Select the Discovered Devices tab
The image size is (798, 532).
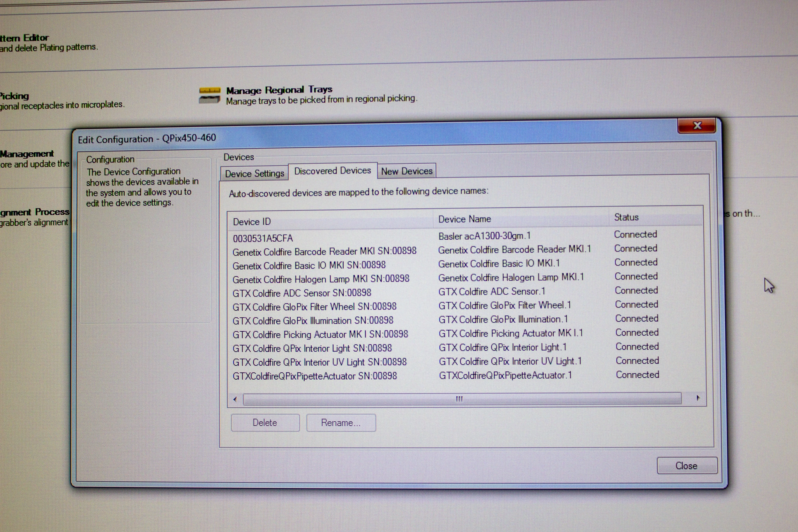(332, 171)
